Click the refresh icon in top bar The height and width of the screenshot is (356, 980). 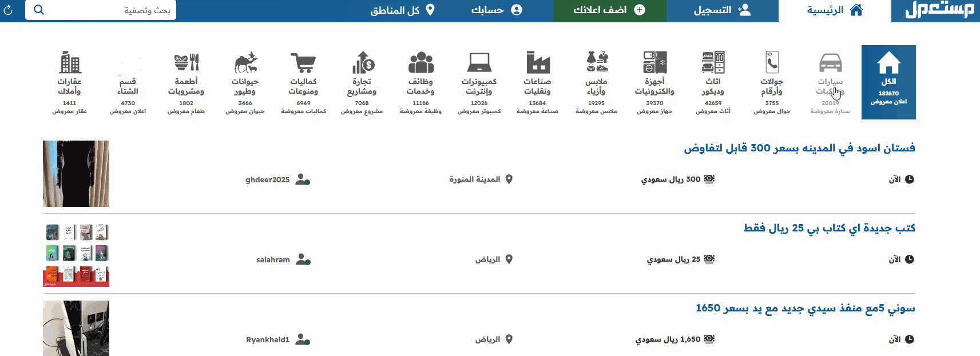tap(8, 10)
